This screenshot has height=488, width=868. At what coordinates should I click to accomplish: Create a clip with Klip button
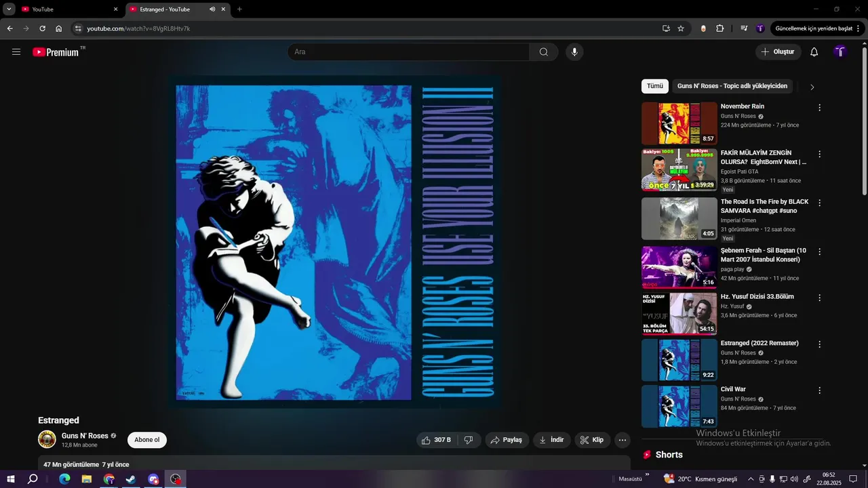coord(593,440)
